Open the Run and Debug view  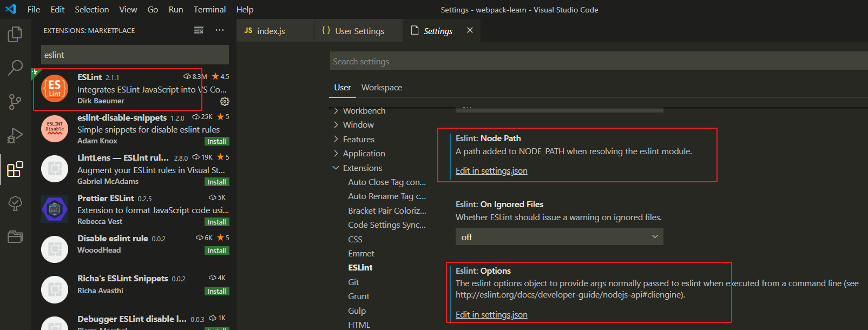pyautogui.click(x=15, y=135)
